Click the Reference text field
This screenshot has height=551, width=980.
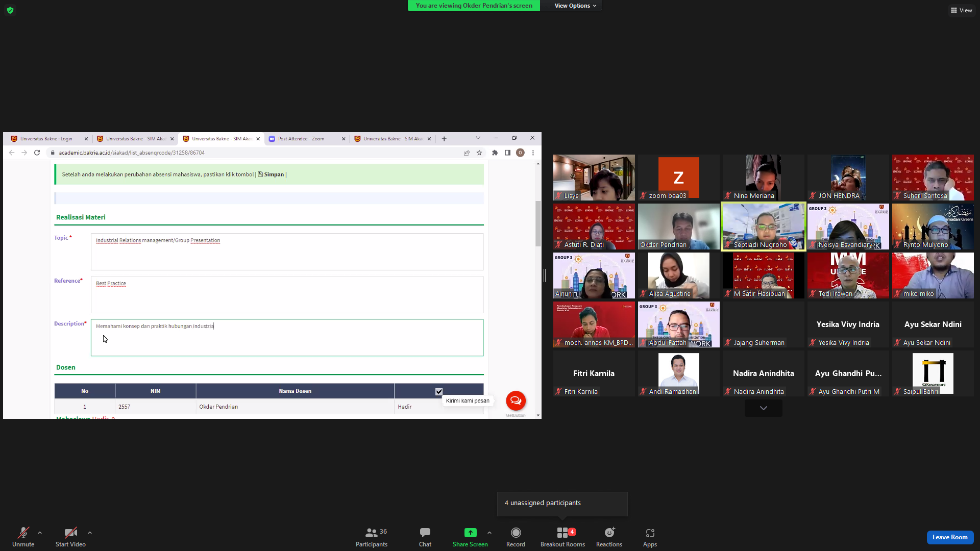(x=287, y=295)
